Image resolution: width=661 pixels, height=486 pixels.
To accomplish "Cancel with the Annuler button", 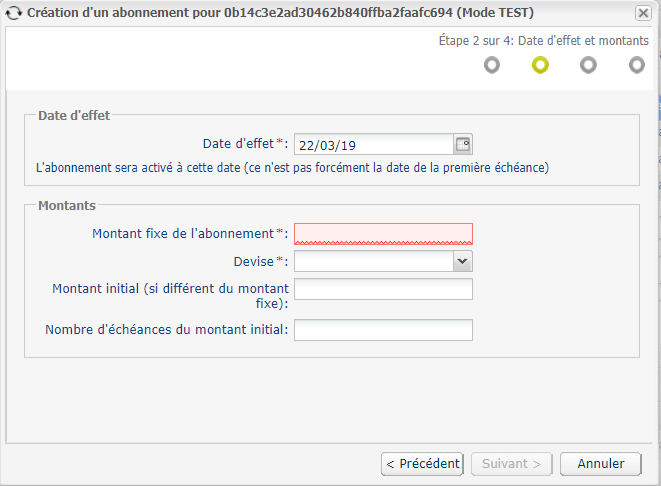I will (601, 464).
